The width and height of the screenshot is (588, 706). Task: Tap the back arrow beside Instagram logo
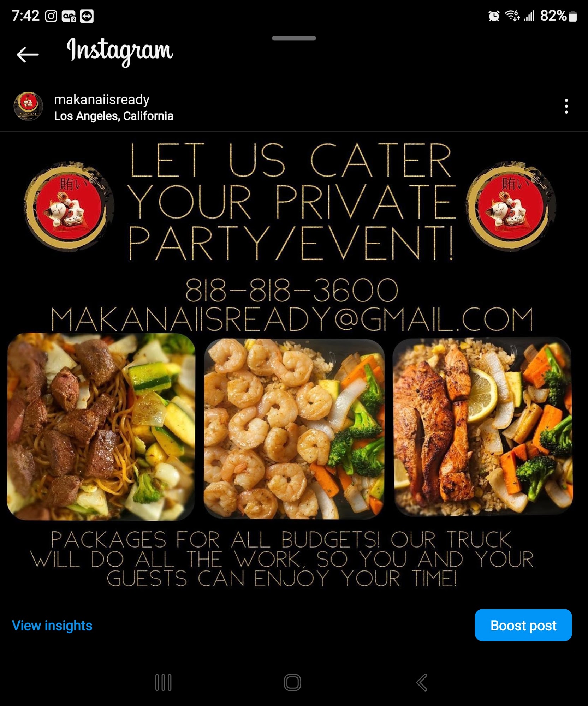pyautogui.click(x=28, y=54)
